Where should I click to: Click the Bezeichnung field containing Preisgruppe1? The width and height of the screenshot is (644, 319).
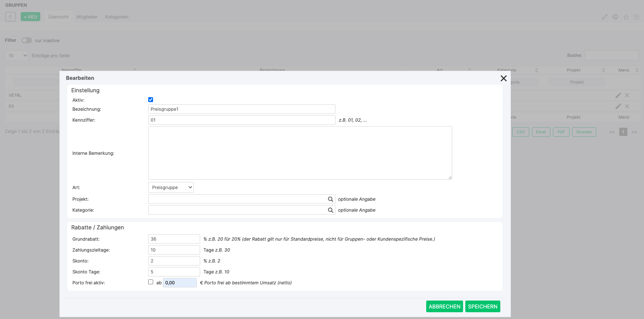point(241,109)
